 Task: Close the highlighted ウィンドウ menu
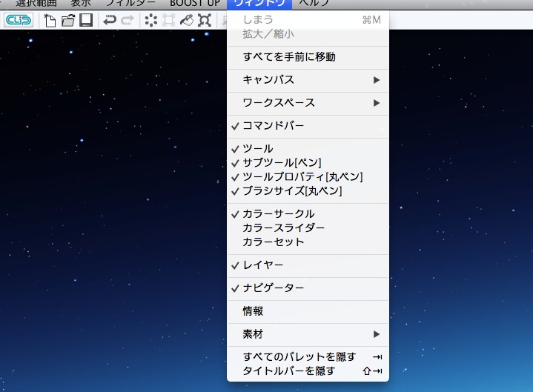point(259,4)
